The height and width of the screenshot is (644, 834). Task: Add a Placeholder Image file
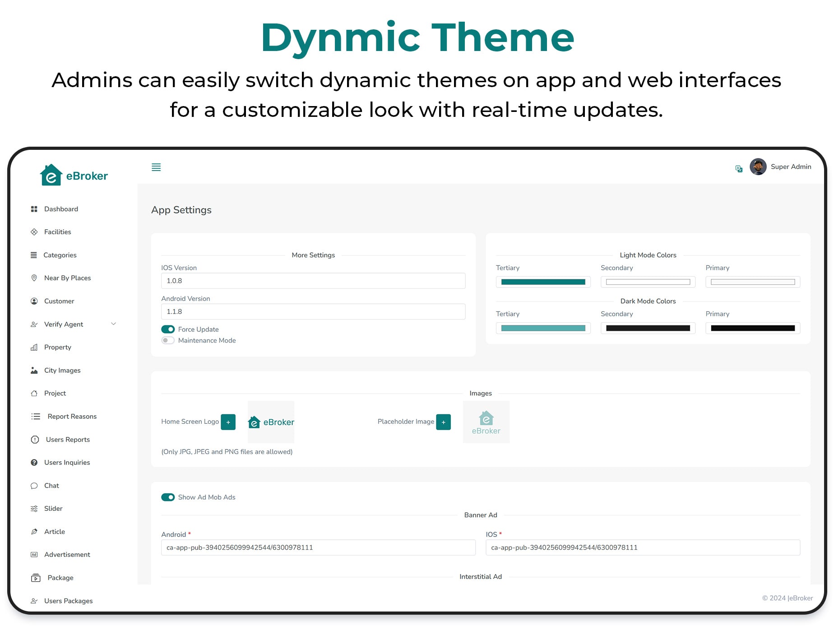pyautogui.click(x=443, y=422)
